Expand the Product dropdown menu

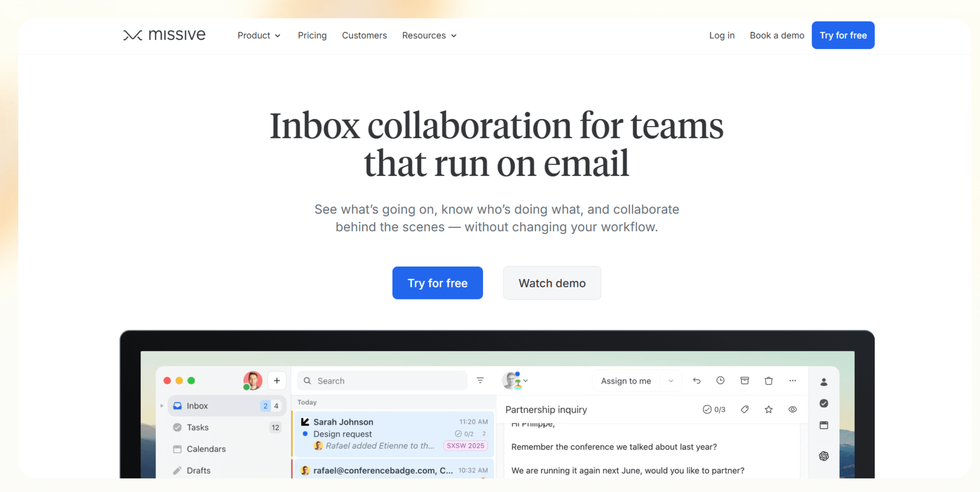click(259, 36)
